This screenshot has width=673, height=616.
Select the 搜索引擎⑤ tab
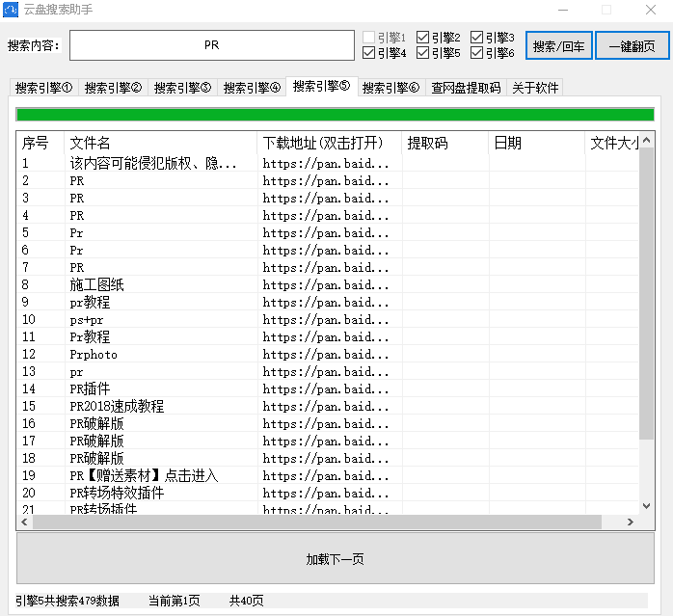[321, 87]
